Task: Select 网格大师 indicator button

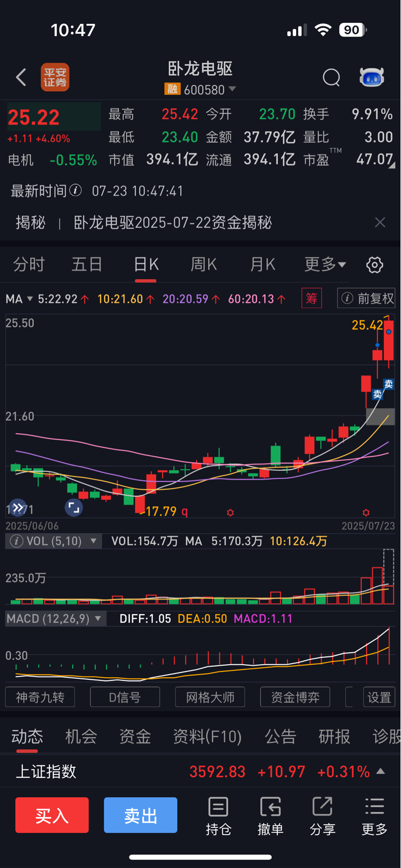Action: pyautogui.click(x=210, y=697)
